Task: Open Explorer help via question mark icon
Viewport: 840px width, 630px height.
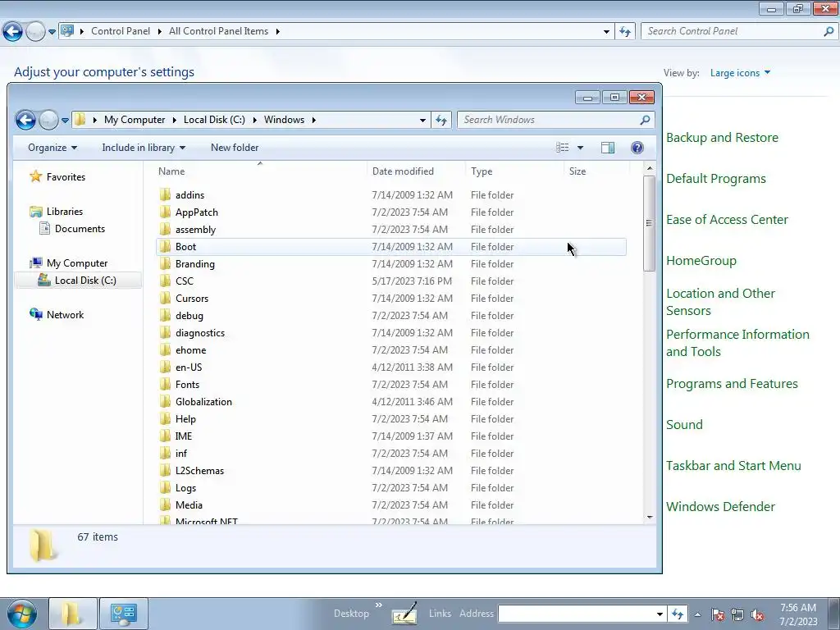Action: pyautogui.click(x=637, y=148)
